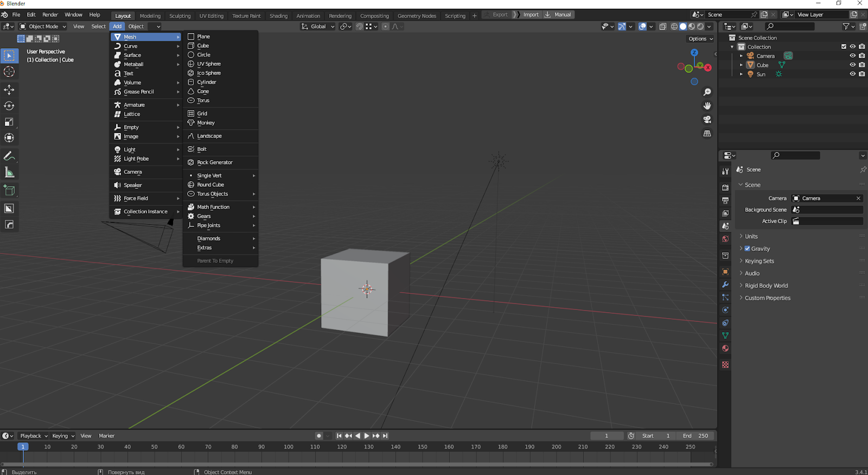Screen dimensions: 868x475
Task: Hide Cube in viewport via eye icon
Action: pos(852,65)
